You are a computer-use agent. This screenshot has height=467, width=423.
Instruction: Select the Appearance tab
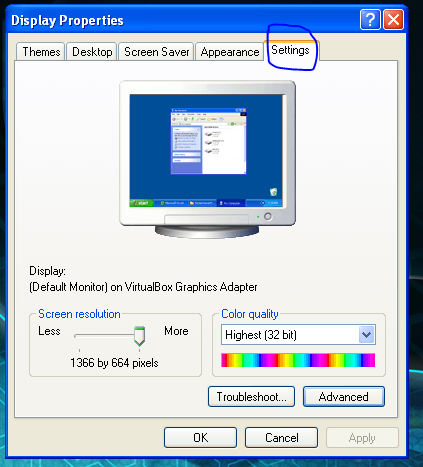[x=229, y=52]
